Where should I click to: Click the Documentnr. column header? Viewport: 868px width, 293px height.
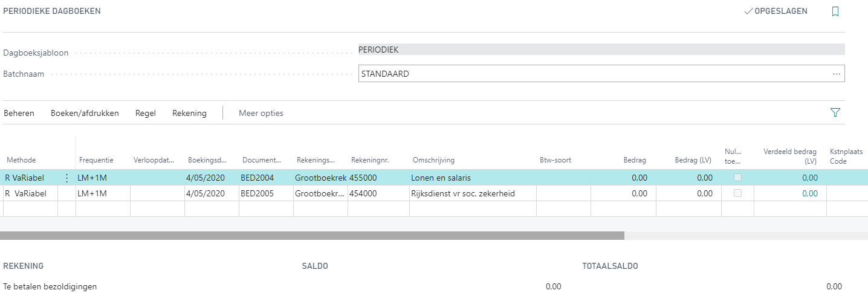[x=262, y=160]
